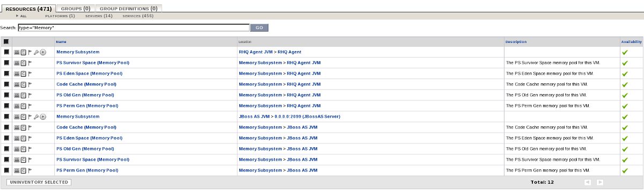Image resolution: width=644 pixels, height=194 pixels.
Task: Open inventory icon for RHQ Agent PS Eden Space
Action: point(23,74)
